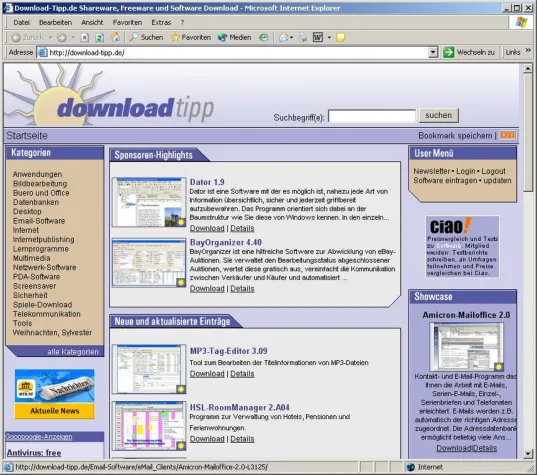Open the Bearbeiten menu

[x=55, y=23]
